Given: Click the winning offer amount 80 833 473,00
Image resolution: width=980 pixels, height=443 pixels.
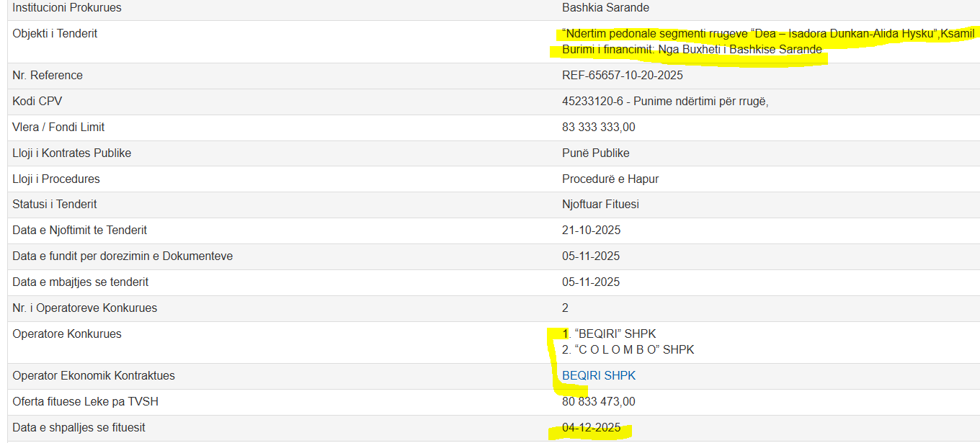Looking at the screenshot, I should 598,402.
